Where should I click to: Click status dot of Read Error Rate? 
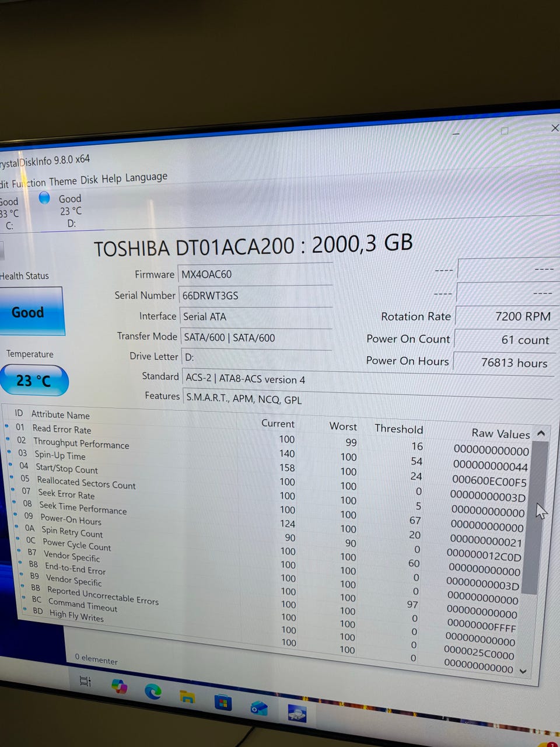point(6,426)
